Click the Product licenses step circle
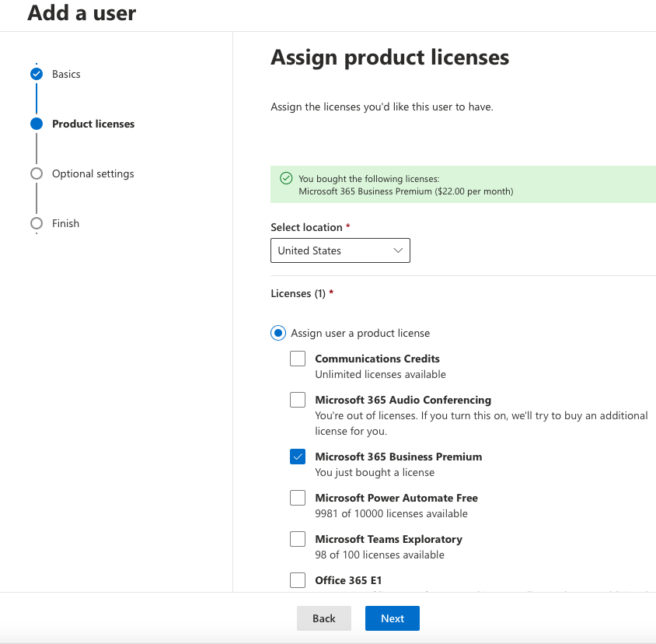 click(x=37, y=124)
